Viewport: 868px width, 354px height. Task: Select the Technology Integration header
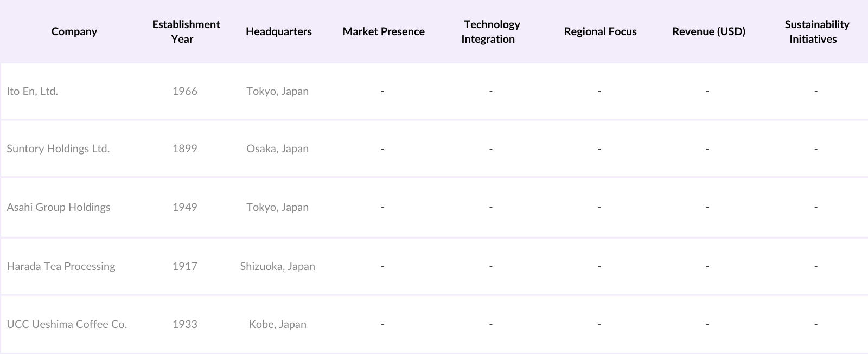coord(491,31)
